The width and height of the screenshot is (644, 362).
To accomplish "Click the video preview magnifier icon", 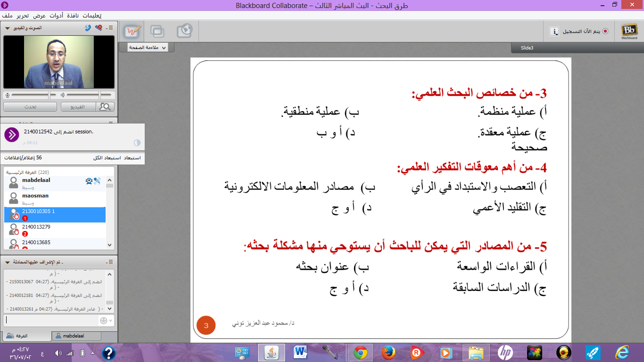I will [105, 107].
